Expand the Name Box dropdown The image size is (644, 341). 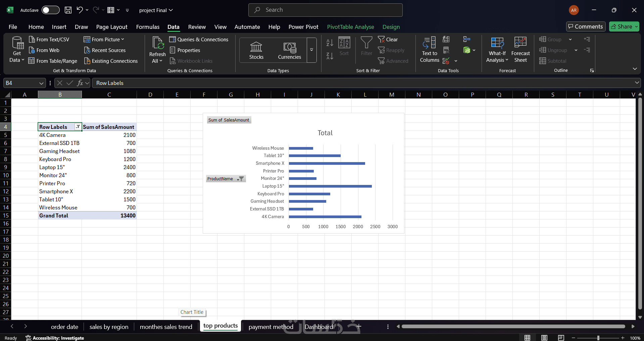[x=41, y=83]
